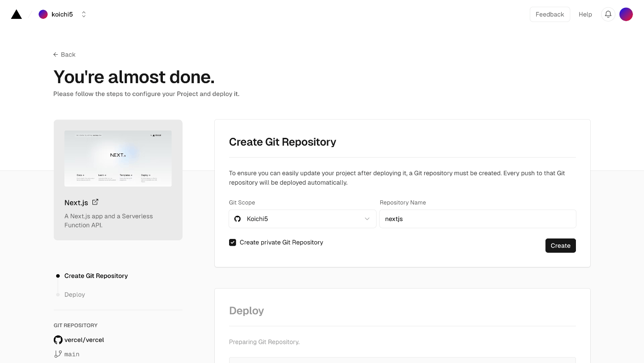Select the Deploy step in sidebar
The width and height of the screenshot is (644, 363).
75,295
